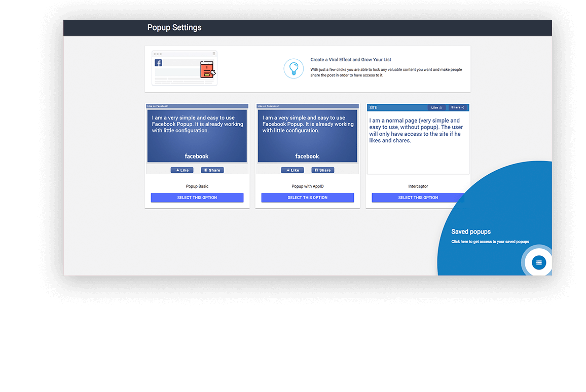Click the 'Click here to get access' text
Screen dimensions: 586x392
click(490, 242)
